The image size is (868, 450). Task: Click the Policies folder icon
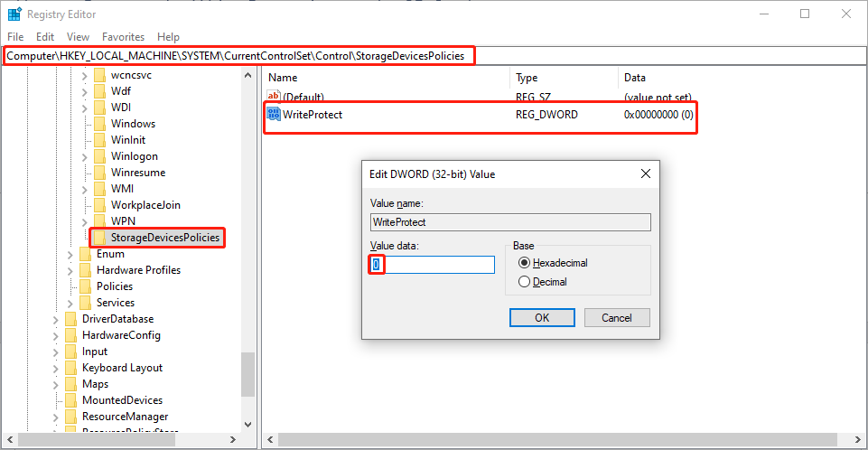(85, 286)
